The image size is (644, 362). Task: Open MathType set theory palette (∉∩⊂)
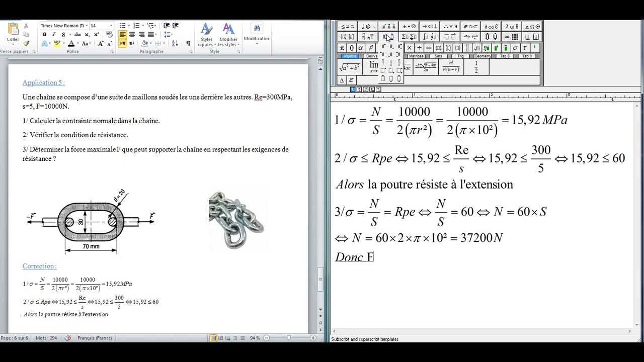(471, 27)
